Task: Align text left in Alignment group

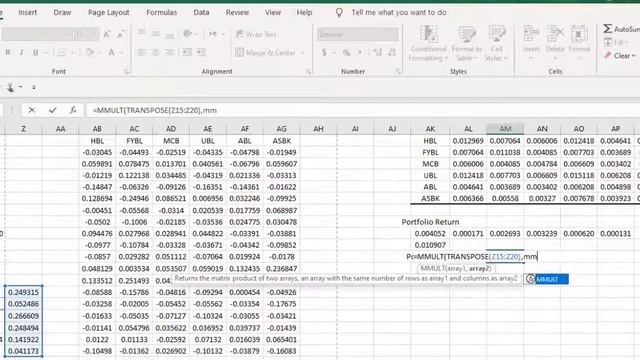Action: [141, 52]
